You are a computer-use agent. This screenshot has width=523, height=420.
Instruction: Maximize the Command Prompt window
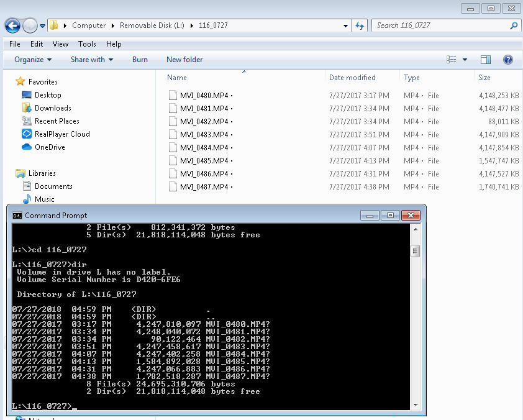tap(390, 216)
